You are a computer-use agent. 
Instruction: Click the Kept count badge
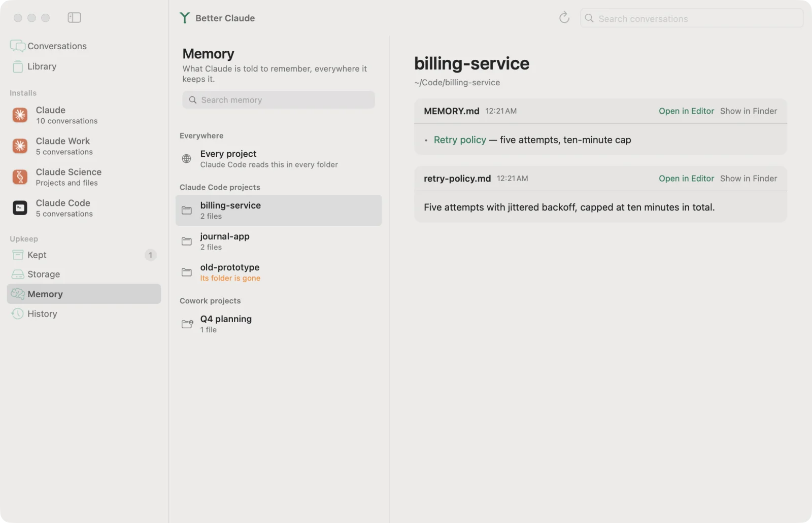click(x=150, y=255)
